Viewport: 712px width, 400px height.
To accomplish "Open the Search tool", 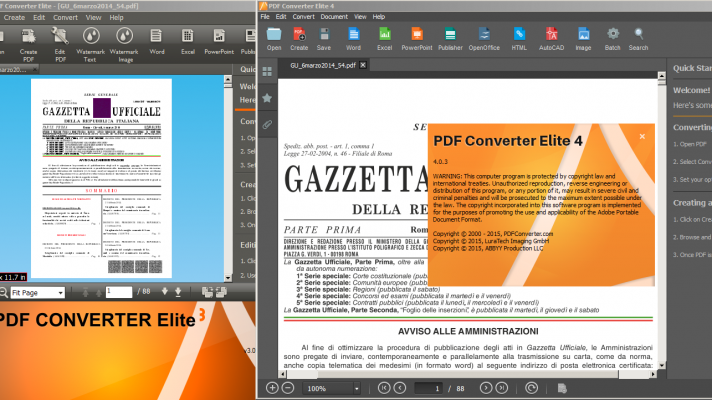I will (x=638, y=39).
